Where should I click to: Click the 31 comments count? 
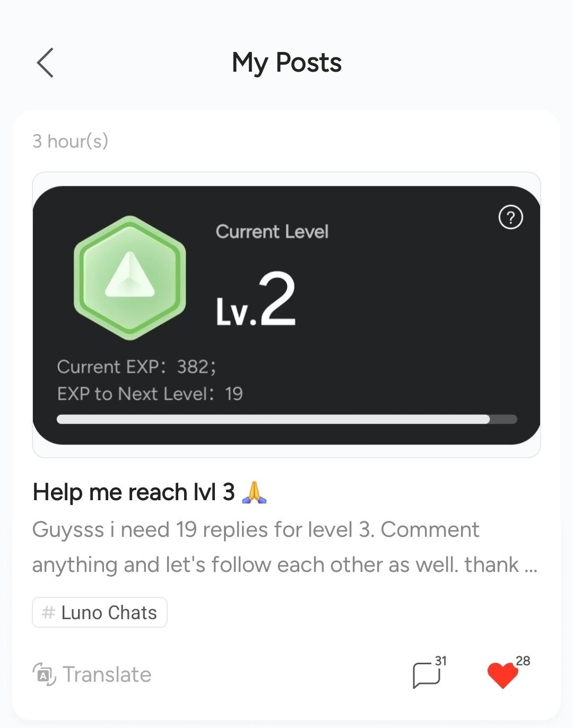click(441, 661)
